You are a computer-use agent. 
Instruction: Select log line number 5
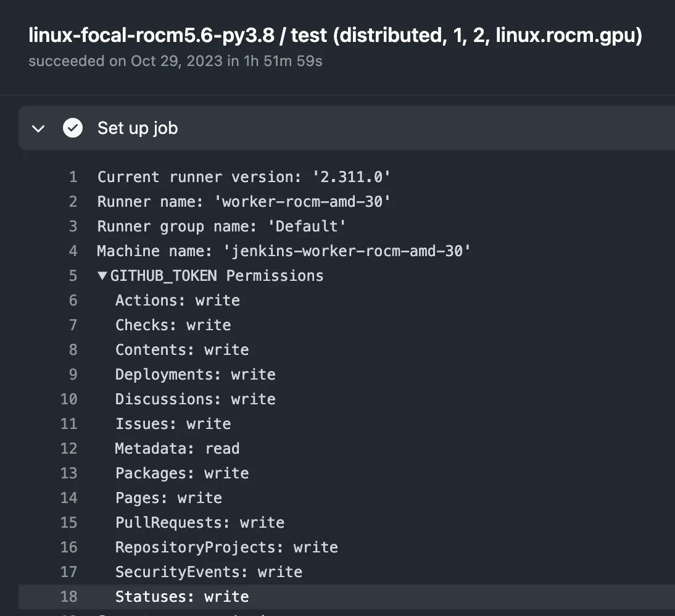(73, 276)
